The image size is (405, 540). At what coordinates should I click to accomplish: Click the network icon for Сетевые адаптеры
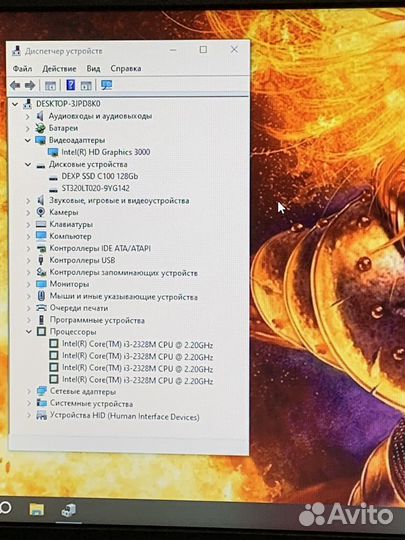pos(42,391)
